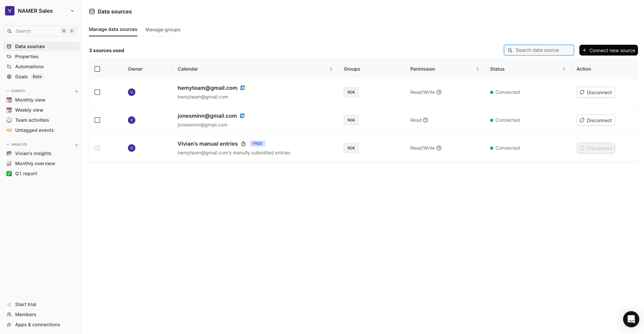Click the Goals Beta target icon
644x334 pixels.
(9, 76)
